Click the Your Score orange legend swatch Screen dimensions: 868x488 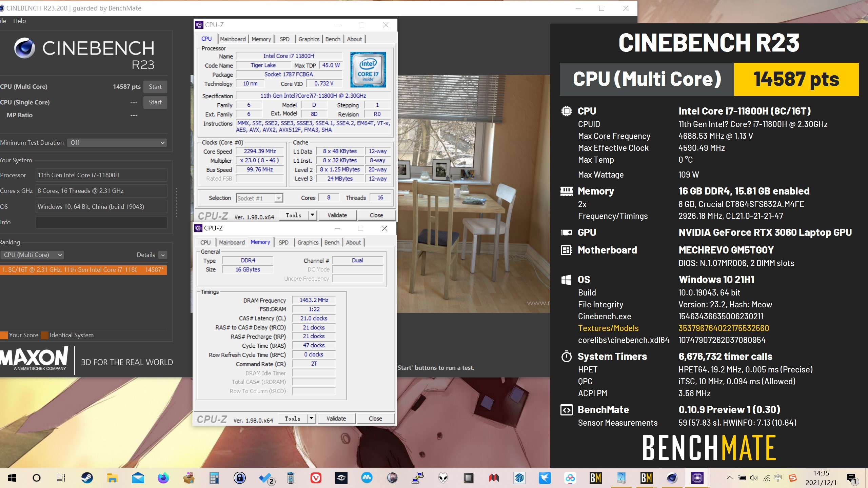click(4, 335)
